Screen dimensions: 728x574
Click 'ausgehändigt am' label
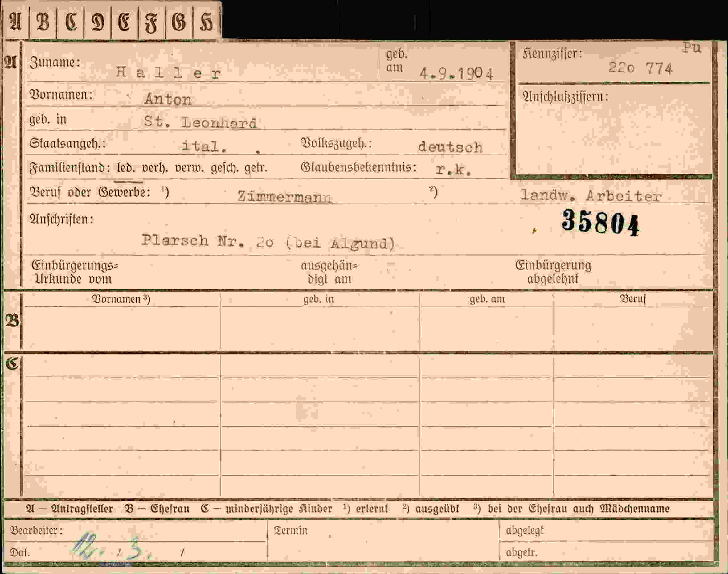329,272
